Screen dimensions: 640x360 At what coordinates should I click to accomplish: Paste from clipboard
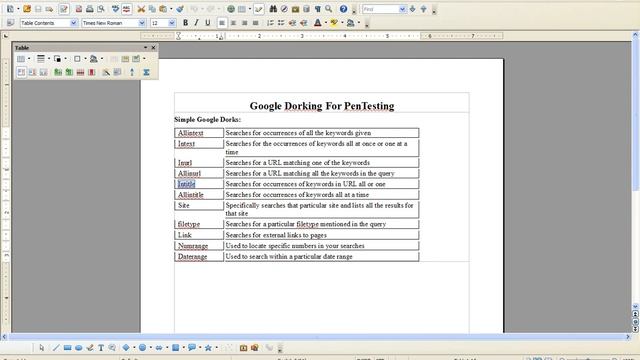tap(163, 9)
